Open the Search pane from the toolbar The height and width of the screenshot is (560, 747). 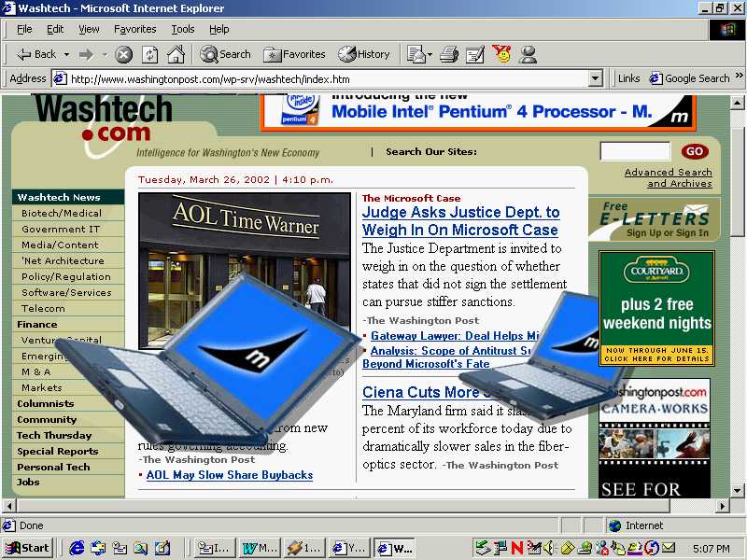pyautogui.click(x=225, y=54)
